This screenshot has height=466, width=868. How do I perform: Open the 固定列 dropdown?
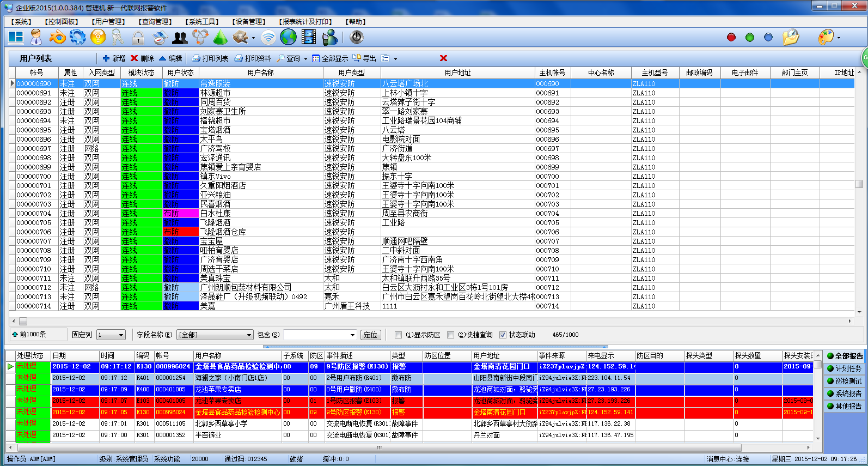(x=121, y=335)
